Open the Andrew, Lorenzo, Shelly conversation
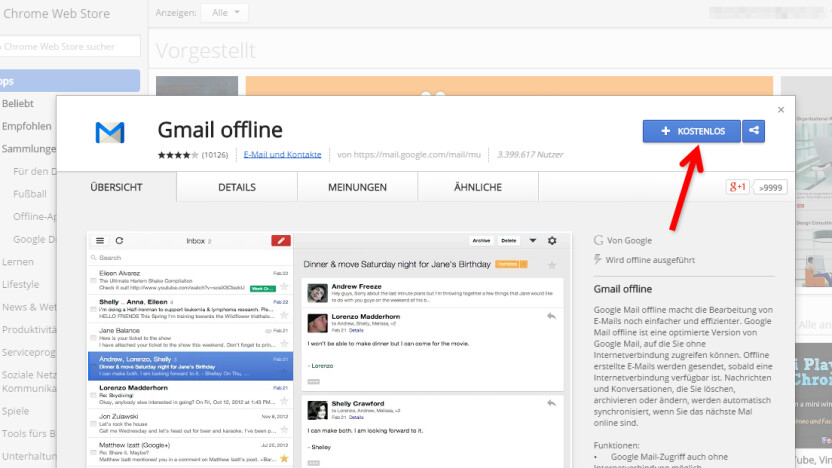 190,366
